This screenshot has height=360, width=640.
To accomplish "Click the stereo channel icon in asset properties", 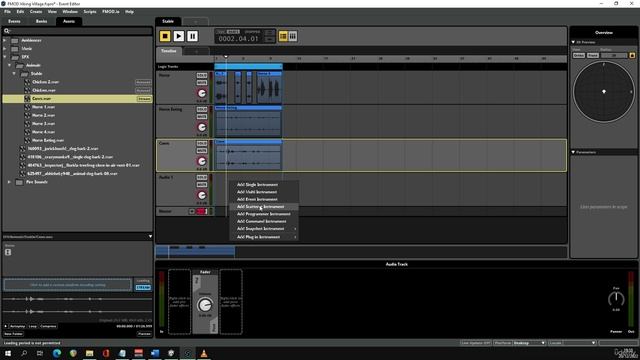I will [x=8, y=253].
